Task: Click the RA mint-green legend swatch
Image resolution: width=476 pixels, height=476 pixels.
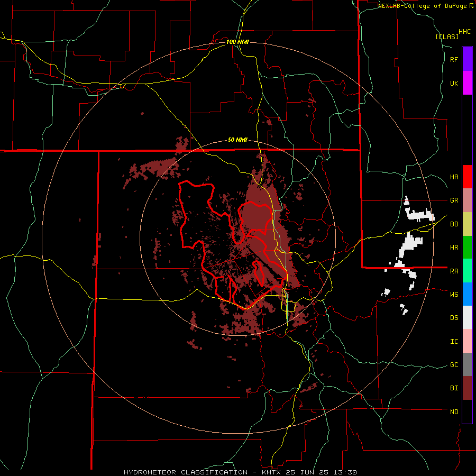Action: coord(467,271)
